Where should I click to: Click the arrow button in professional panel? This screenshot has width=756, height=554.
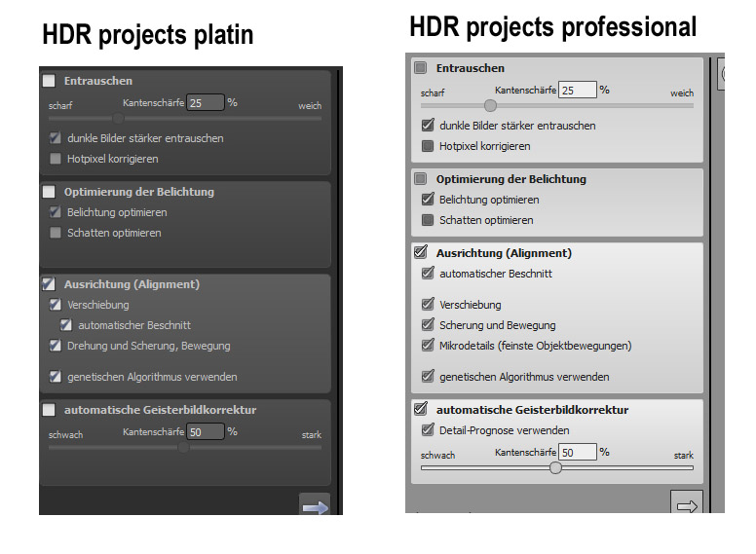(687, 503)
